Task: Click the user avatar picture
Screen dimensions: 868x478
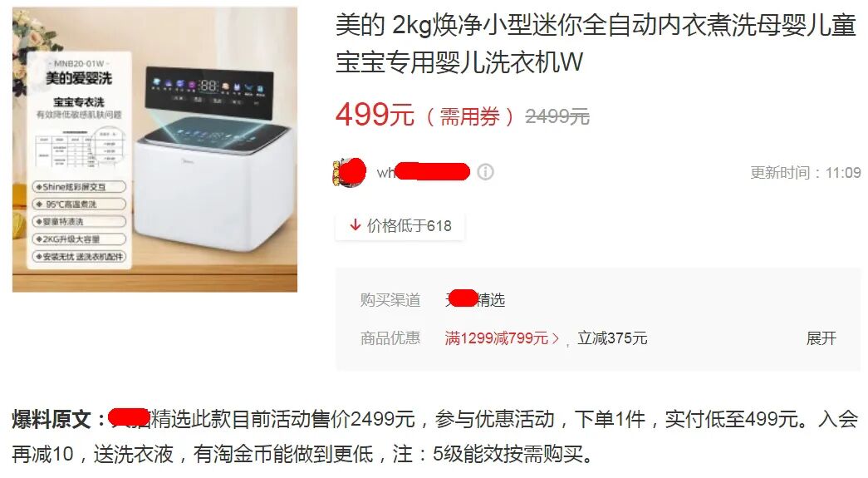Action: (x=350, y=172)
